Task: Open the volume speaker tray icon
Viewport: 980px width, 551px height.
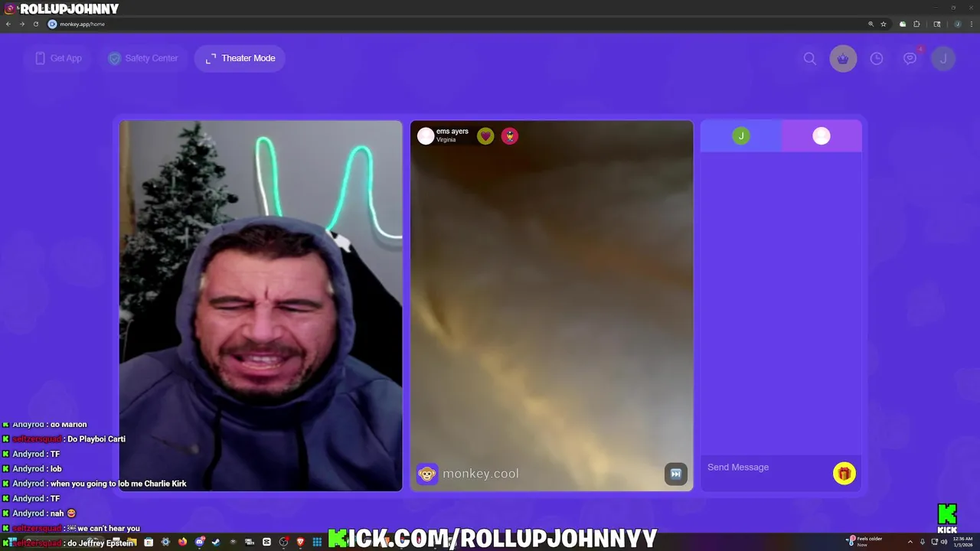Action: pos(943,542)
